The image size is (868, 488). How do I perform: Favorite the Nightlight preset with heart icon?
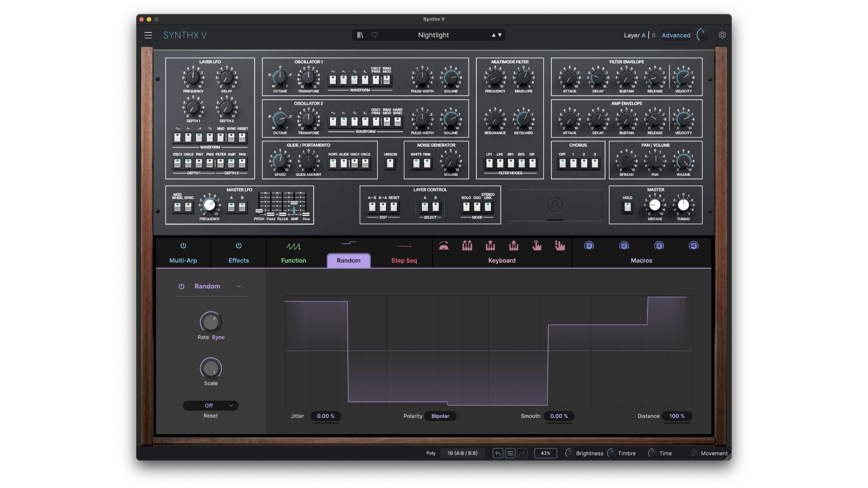(375, 35)
